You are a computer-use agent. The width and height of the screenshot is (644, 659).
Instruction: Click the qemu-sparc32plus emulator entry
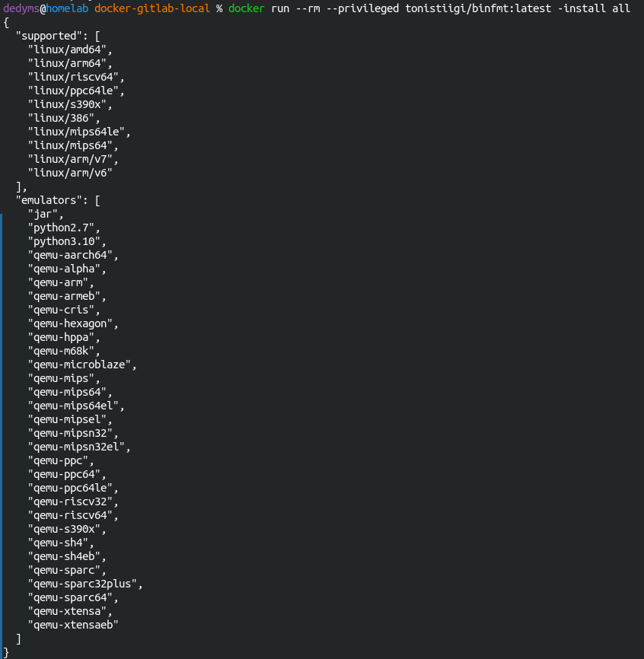(83, 584)
